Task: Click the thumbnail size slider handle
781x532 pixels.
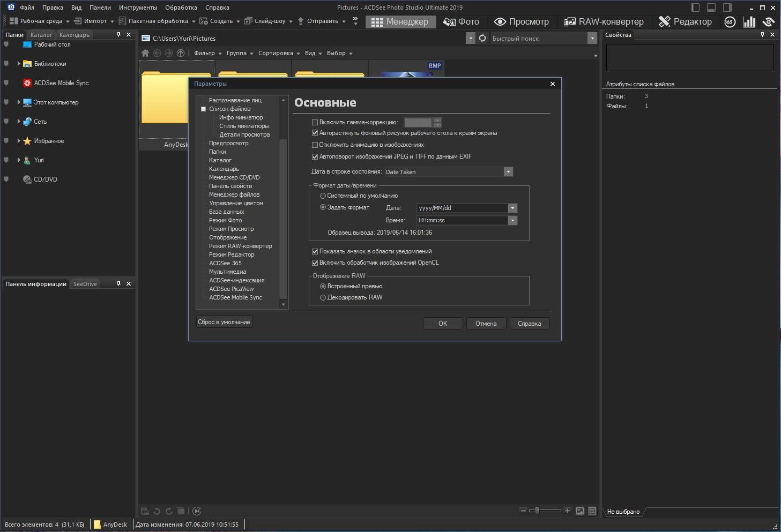Action: (537, 511)
